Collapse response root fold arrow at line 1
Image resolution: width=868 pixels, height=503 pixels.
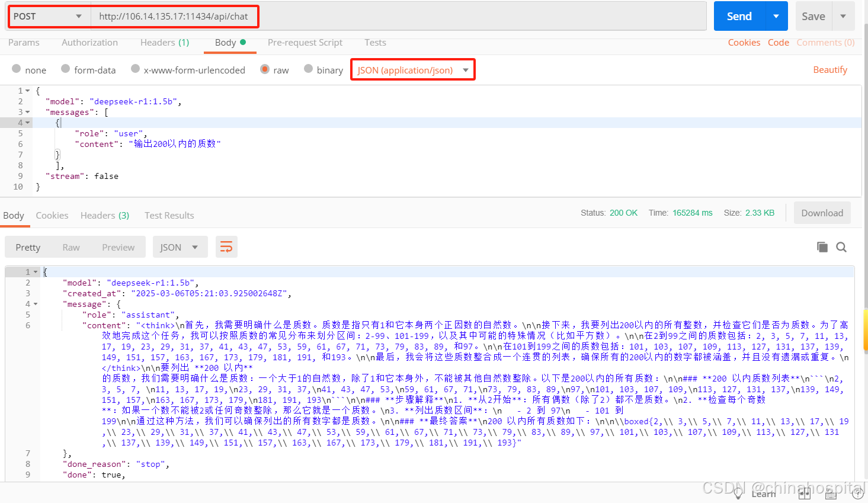point(36,272)
